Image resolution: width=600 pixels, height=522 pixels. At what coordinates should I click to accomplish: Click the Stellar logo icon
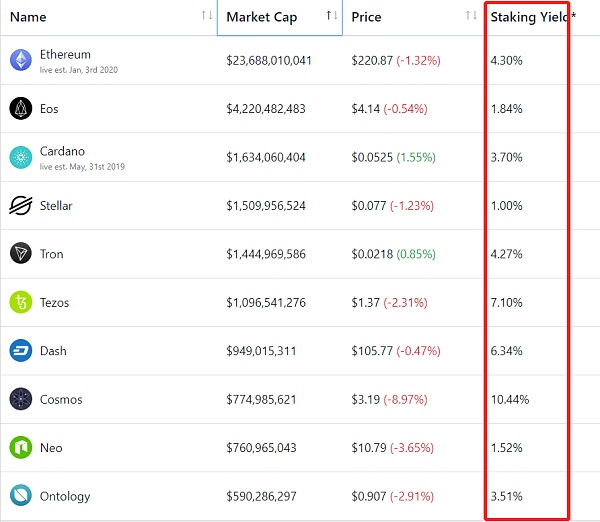click(x=21, y=206)
